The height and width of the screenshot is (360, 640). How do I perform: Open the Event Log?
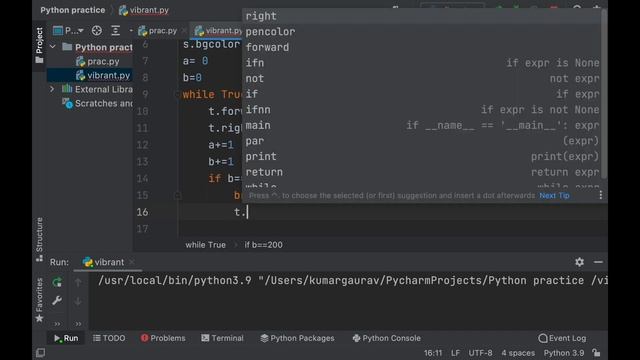(562, 338)
